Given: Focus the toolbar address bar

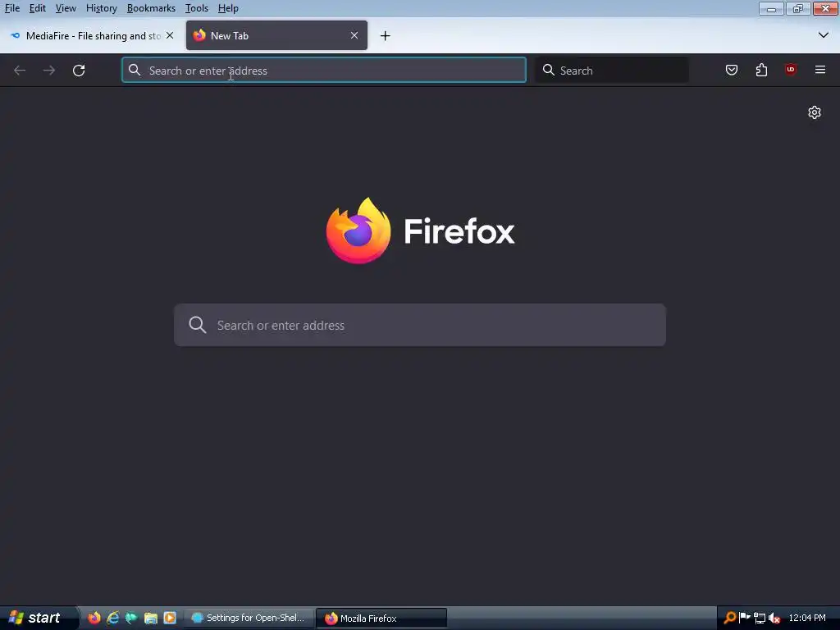Looking at the screenshot, I should pyautogui.click(x=323, y=71).
